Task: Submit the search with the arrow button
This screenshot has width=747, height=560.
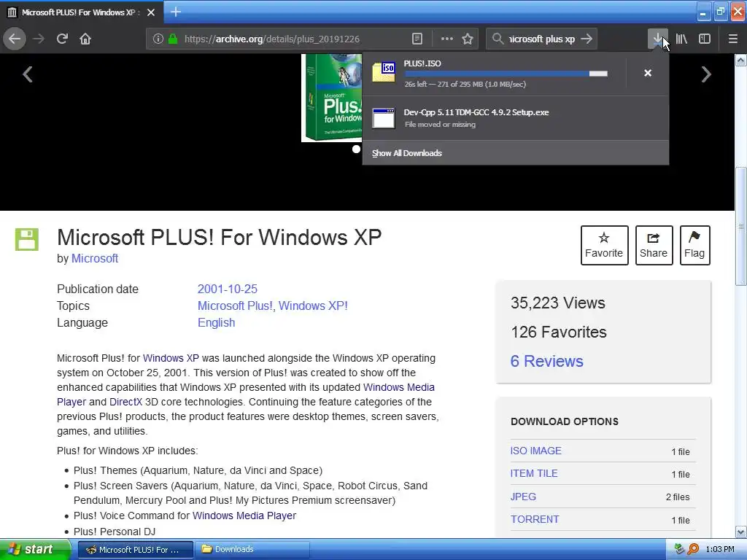Action: click(587, 39)
